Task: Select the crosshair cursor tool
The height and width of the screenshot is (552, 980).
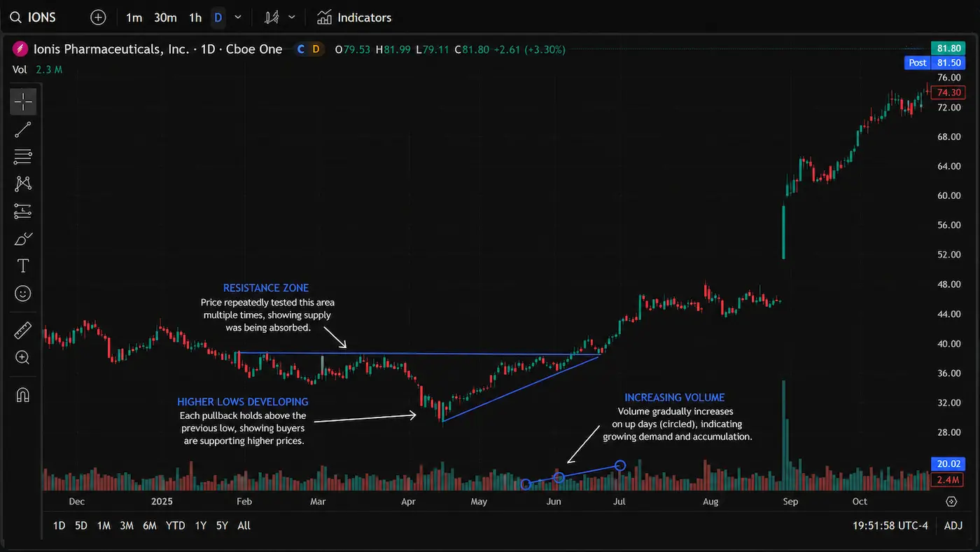Action: pyautogui.click(x=23, y=102)
